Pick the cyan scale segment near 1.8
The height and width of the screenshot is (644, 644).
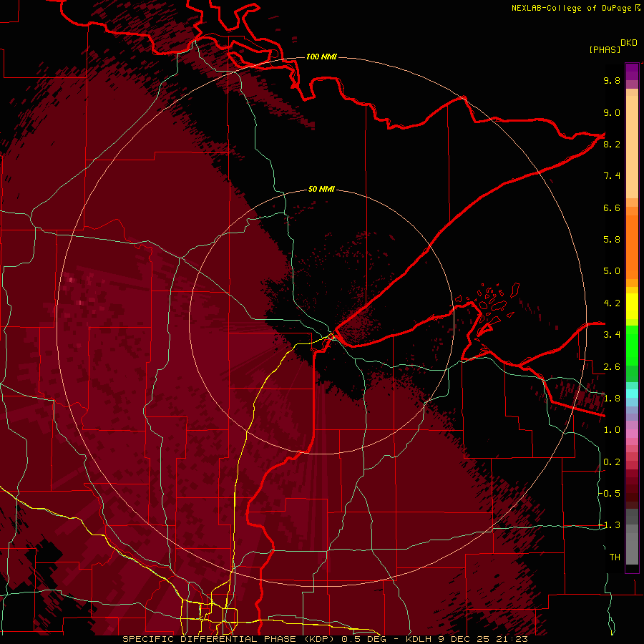coord(632,394)
